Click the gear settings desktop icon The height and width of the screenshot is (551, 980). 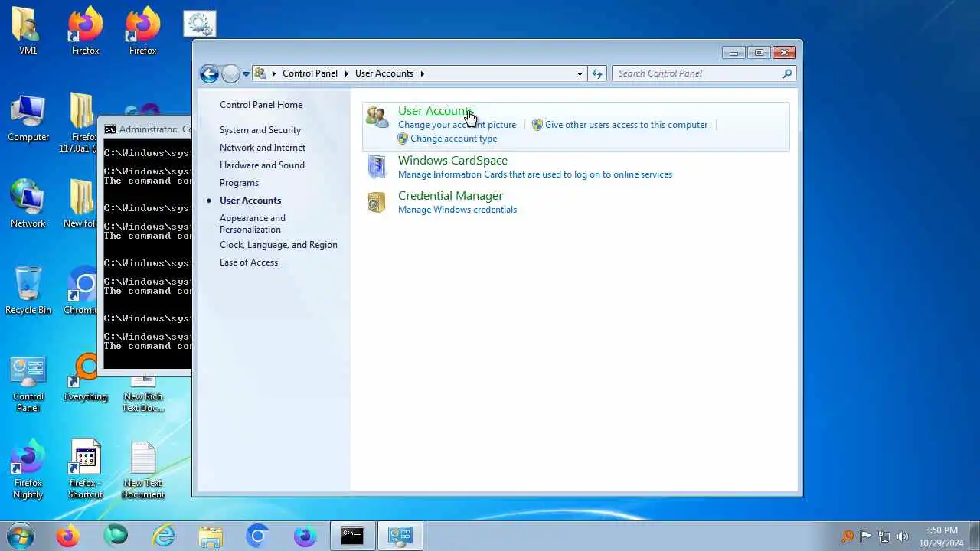(x=200, y=24)
